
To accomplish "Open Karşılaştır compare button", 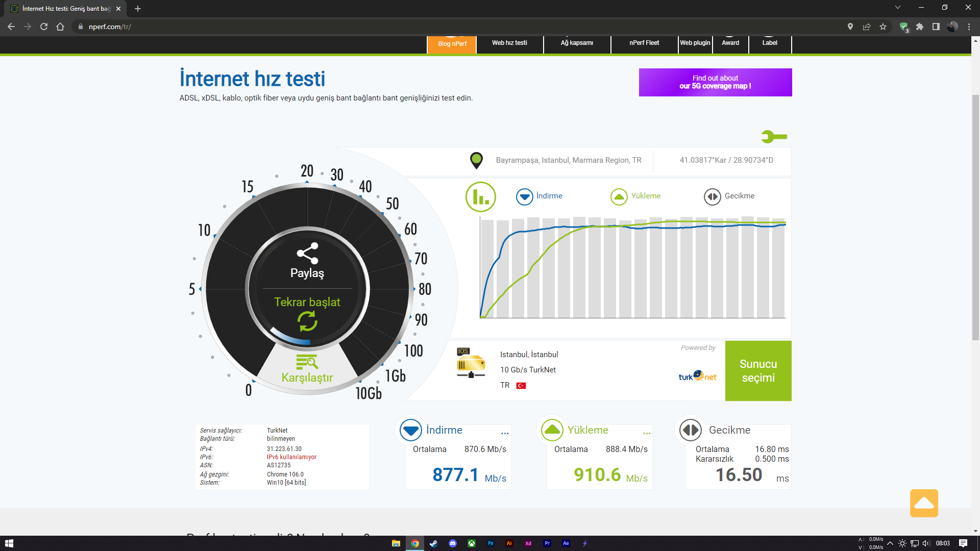I will [307, 369].
